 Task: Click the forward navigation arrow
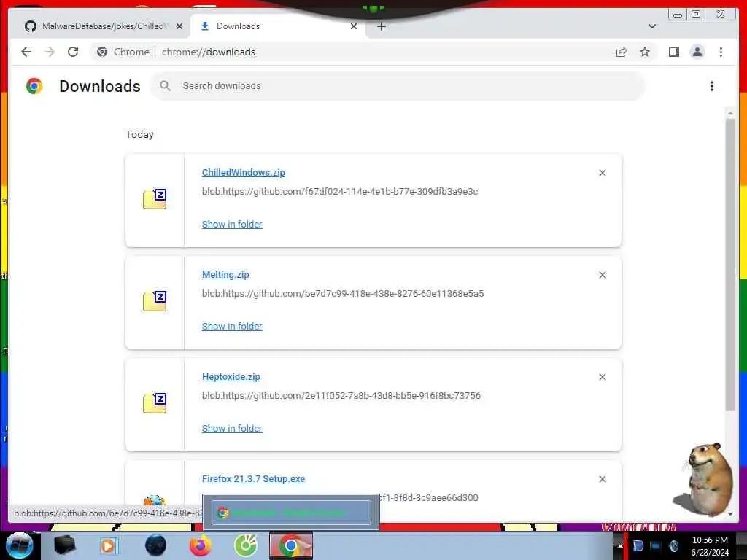tap(50, 52)
